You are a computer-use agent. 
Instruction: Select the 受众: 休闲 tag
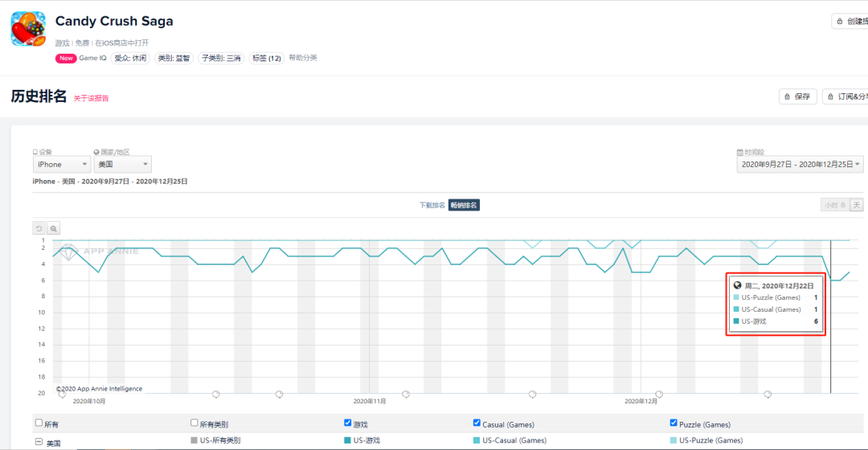pyautogui.click(x=131, y=58)
